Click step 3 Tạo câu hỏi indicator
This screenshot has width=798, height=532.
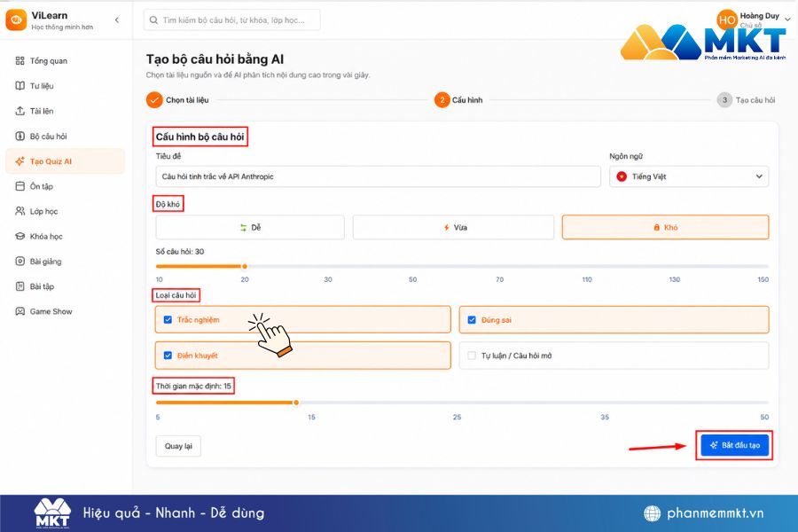point(724,100)
